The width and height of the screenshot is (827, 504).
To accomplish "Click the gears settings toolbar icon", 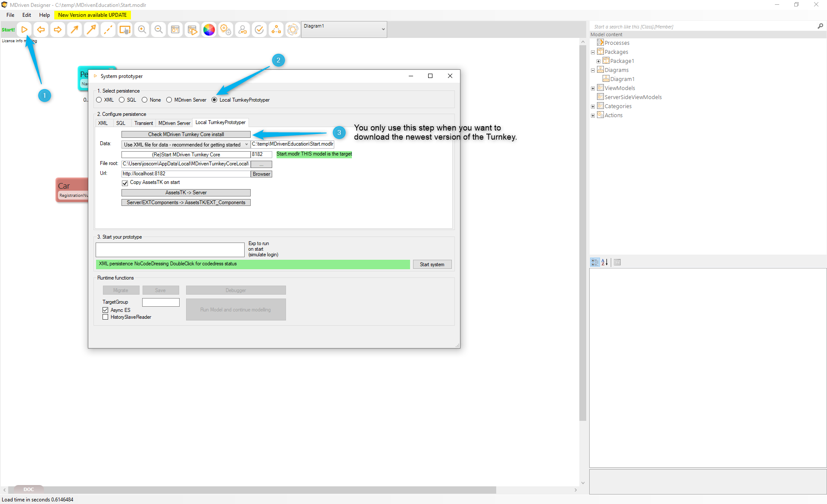I will 226,30.
